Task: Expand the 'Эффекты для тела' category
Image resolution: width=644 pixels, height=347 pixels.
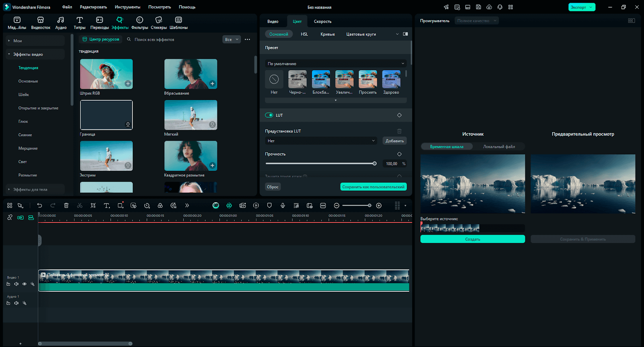Action: point(30,189)
